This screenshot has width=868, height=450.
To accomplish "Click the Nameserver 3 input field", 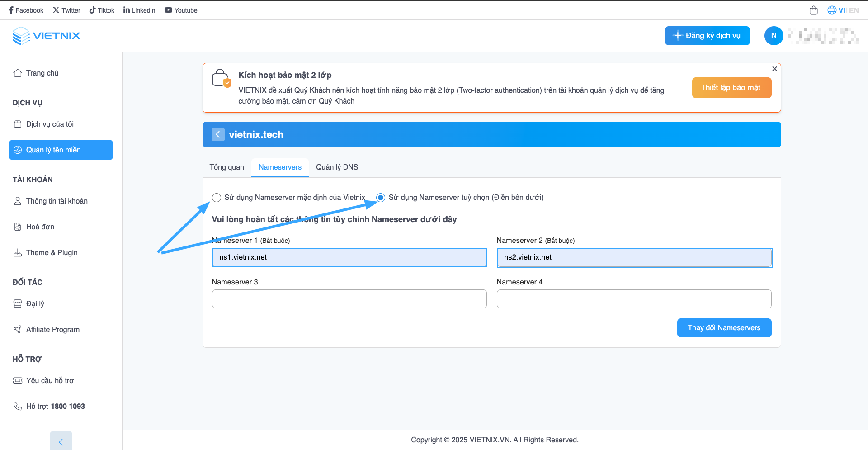I will (349, 299).
